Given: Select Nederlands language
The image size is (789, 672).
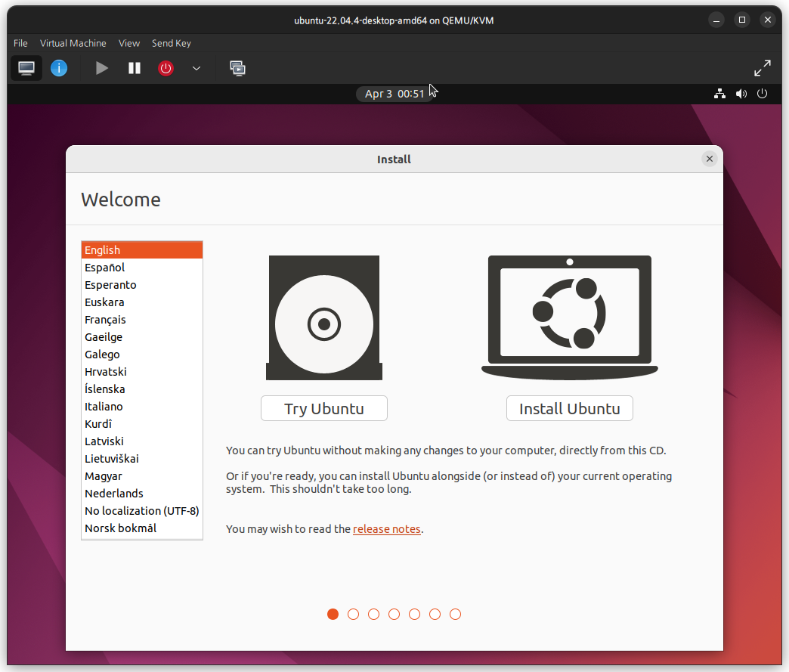Looking at the screenshot, I should pyautogui.click(x=142, y=494).
